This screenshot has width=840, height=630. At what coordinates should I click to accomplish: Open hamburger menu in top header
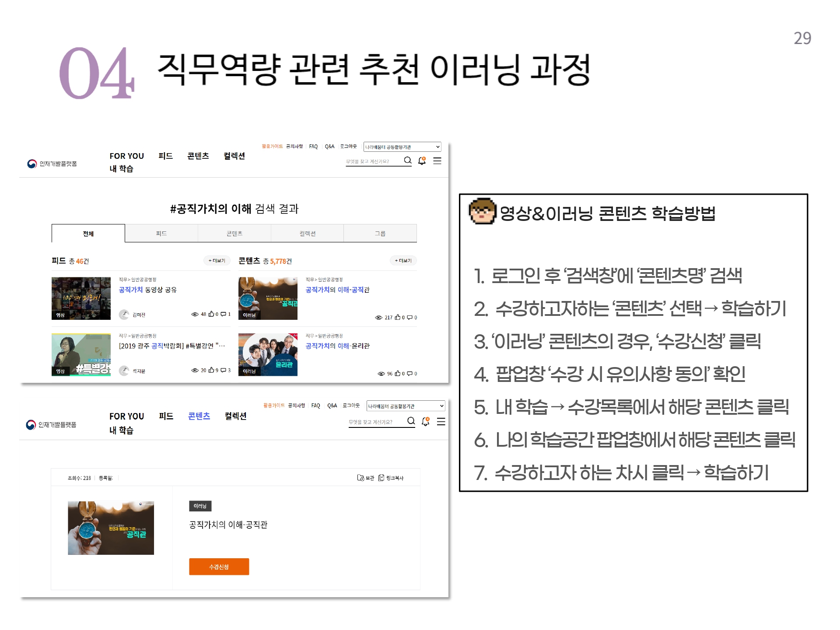point(437,161)
